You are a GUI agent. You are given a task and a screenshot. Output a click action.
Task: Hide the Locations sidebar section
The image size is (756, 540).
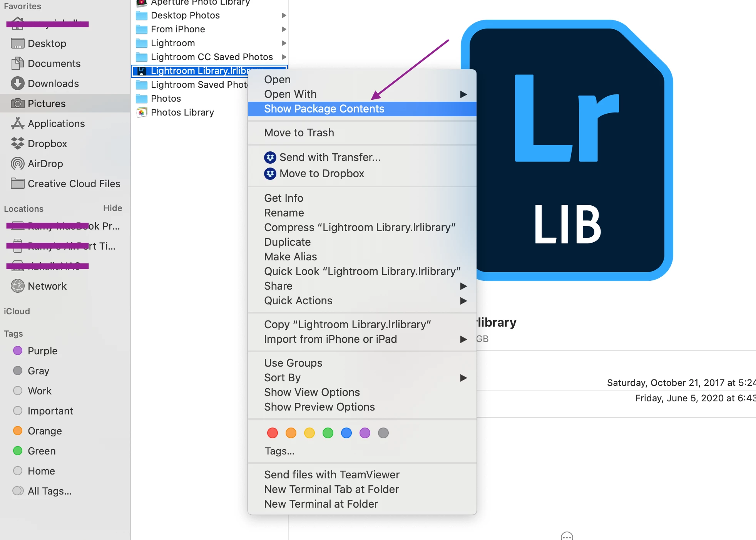point(112,208)
